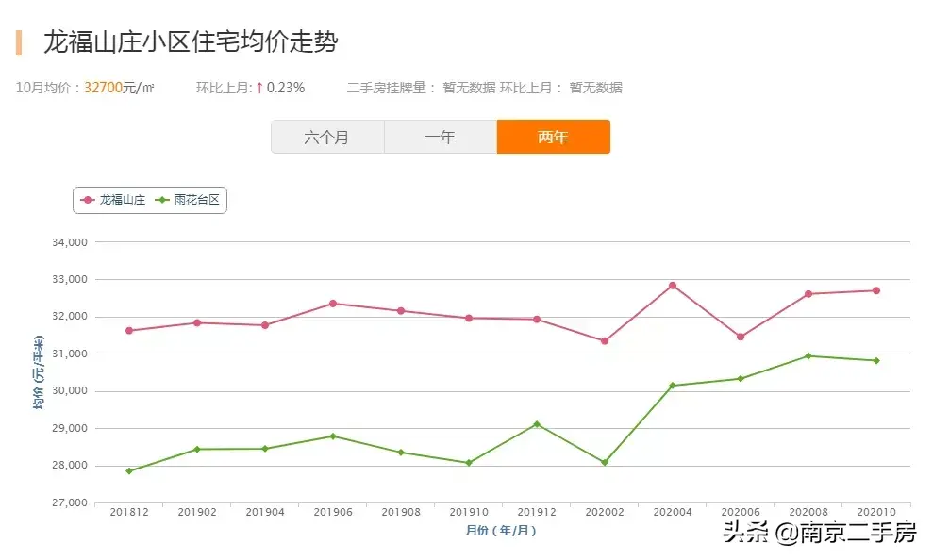Click the green dot icon in the legend

point(163,200)
